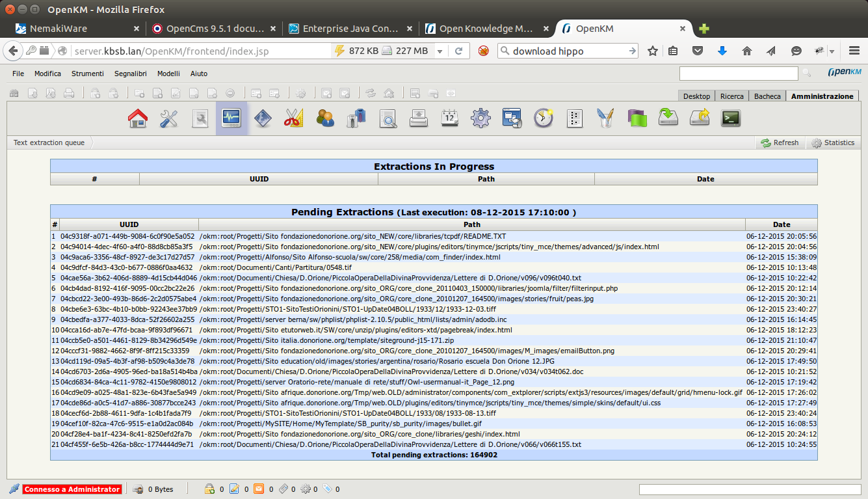Switch to the Desktop tab
868x499 pixels.
696,96
